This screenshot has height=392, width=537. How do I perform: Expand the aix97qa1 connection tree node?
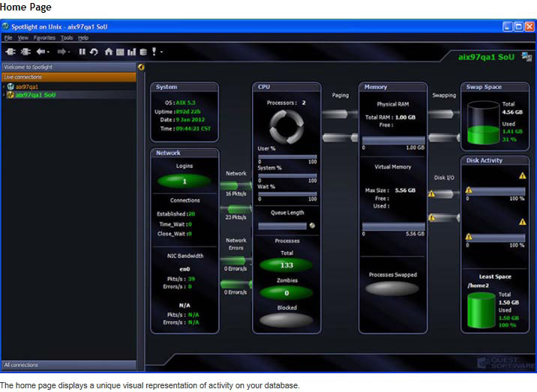4,87
